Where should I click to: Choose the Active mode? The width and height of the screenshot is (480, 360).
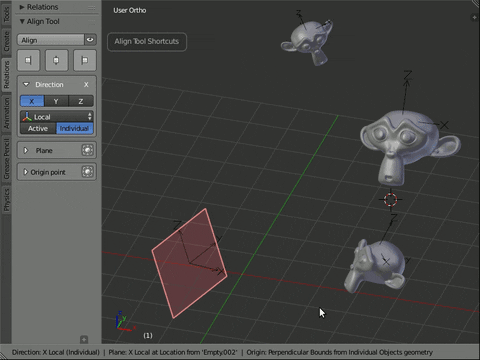(38, 129)
